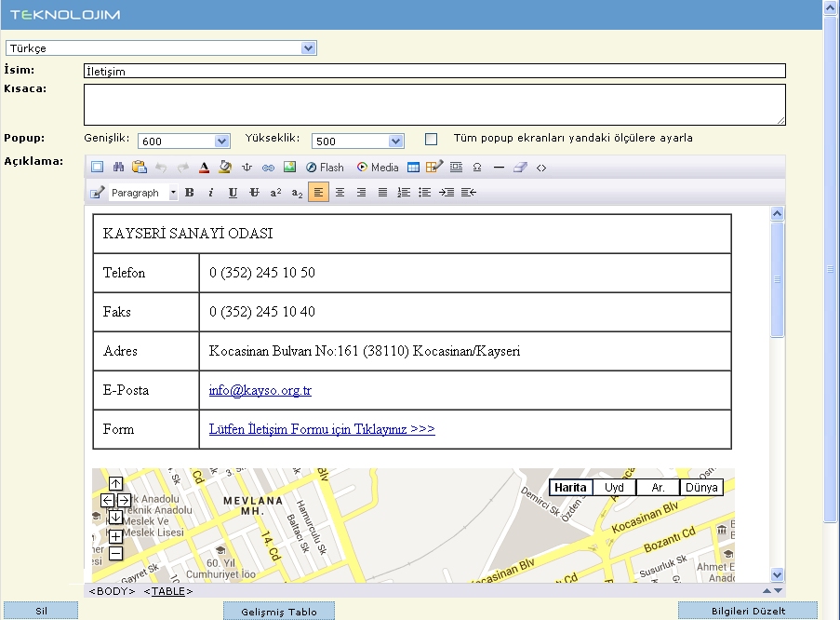Switch to HTML source view
Screen dimensions: 840x620
541,168
